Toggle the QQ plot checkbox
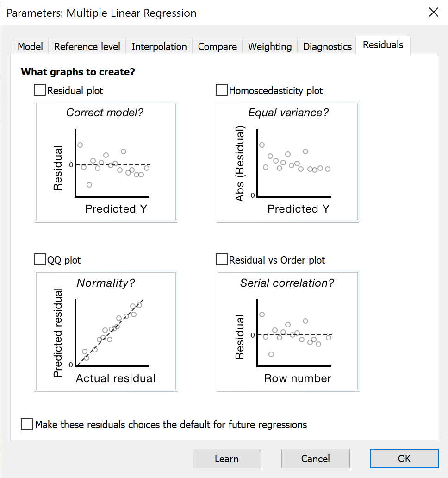The image size is (448, 478). (40, 260)
